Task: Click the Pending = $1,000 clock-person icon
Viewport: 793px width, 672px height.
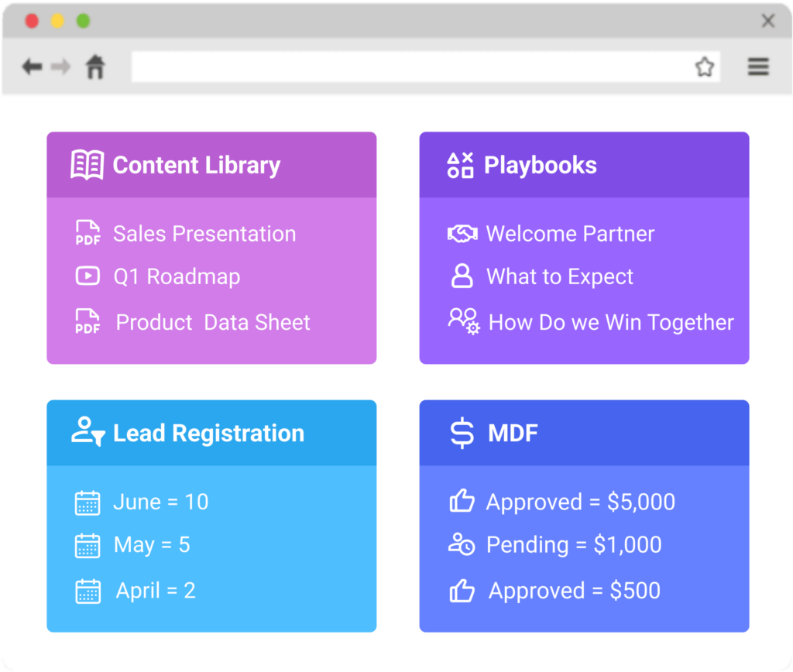Action: click(462, 545)
